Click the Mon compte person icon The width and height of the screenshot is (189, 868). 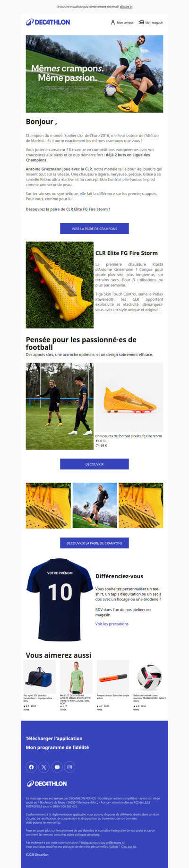(x=113, y=22)
